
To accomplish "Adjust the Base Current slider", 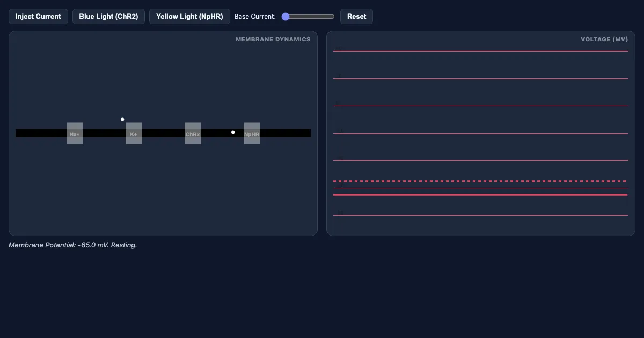I will [x=308, y=17].
